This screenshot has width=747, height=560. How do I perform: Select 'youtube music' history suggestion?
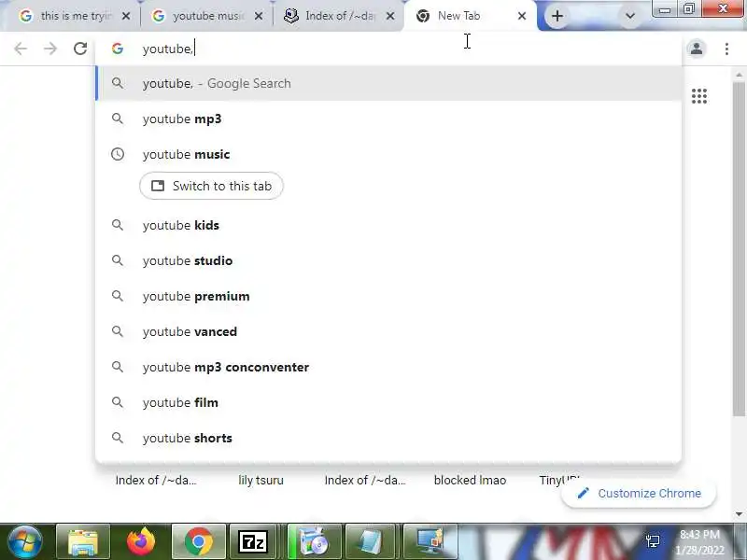point(388,154)
